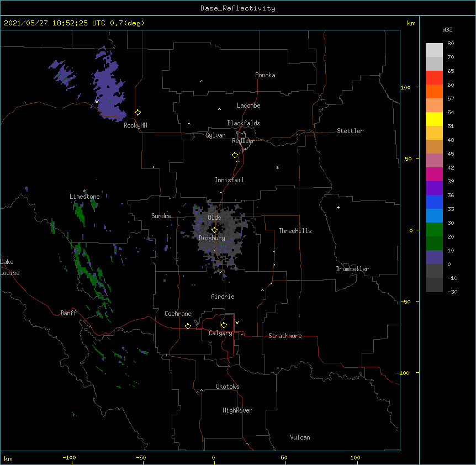Click the Banff label
476x465 pixels.
[68, 313]
